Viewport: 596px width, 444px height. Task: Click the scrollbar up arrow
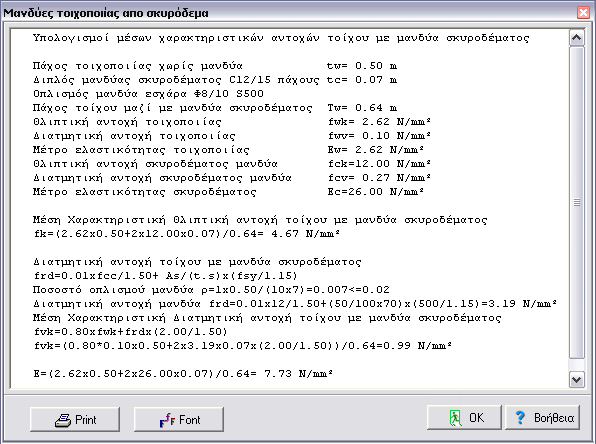(577, 38)
